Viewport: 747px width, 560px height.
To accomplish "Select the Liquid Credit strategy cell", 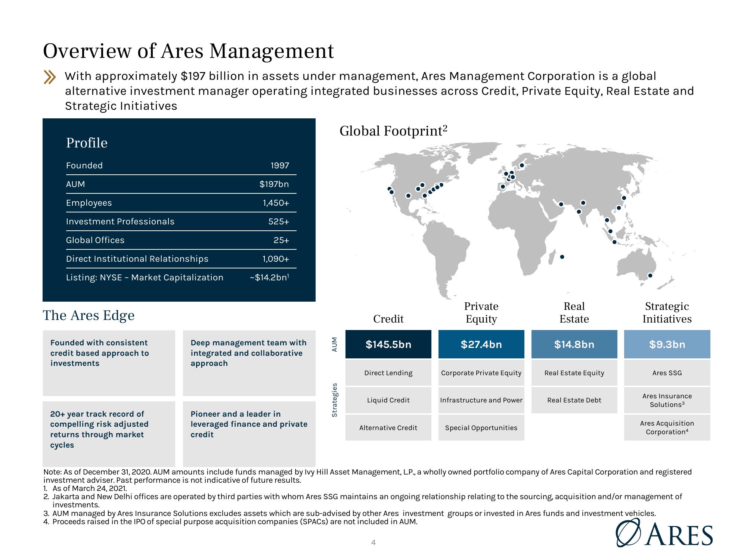I will pos(388,400).
